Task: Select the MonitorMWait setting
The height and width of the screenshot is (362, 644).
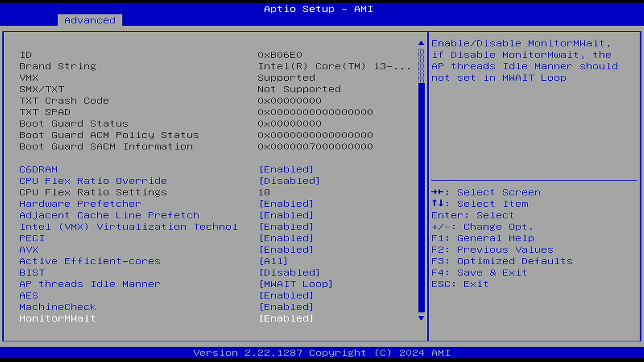Action: 57,319
